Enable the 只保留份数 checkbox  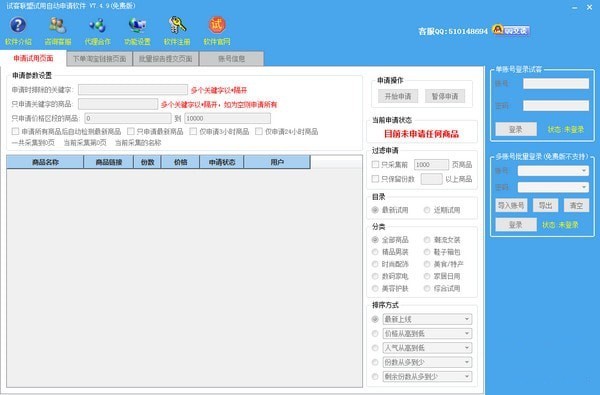375,179
